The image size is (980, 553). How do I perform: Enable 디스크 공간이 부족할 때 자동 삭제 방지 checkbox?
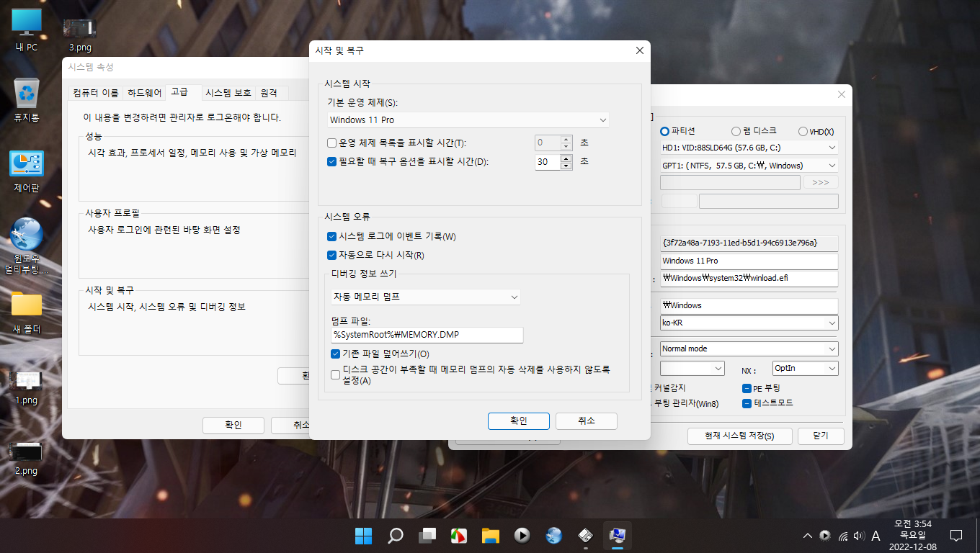click(x=335, y=374)
